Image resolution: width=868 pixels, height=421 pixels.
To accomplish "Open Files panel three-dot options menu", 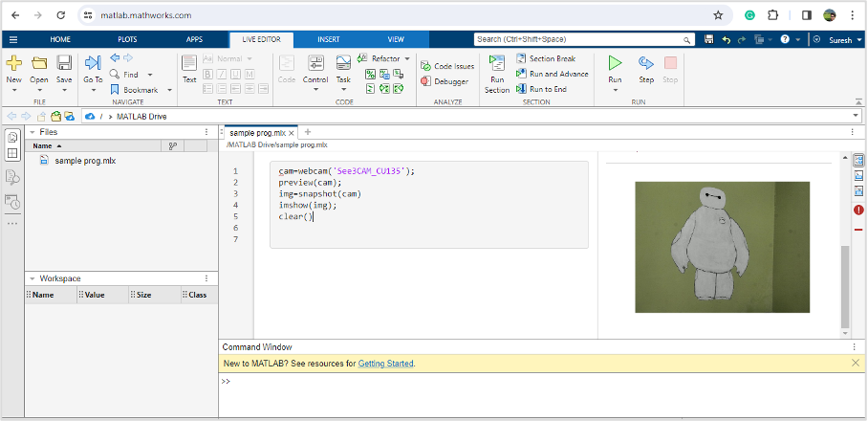I will 206,132.
